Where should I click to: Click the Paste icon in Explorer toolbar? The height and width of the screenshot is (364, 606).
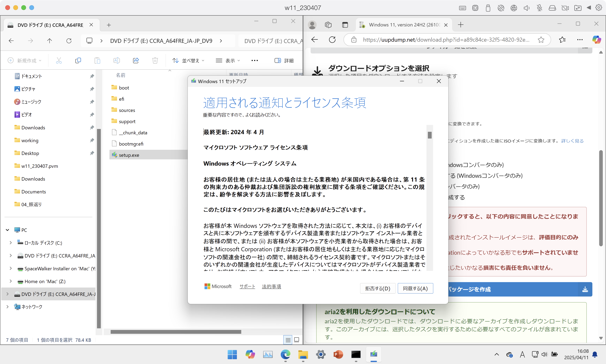point(97,61)
